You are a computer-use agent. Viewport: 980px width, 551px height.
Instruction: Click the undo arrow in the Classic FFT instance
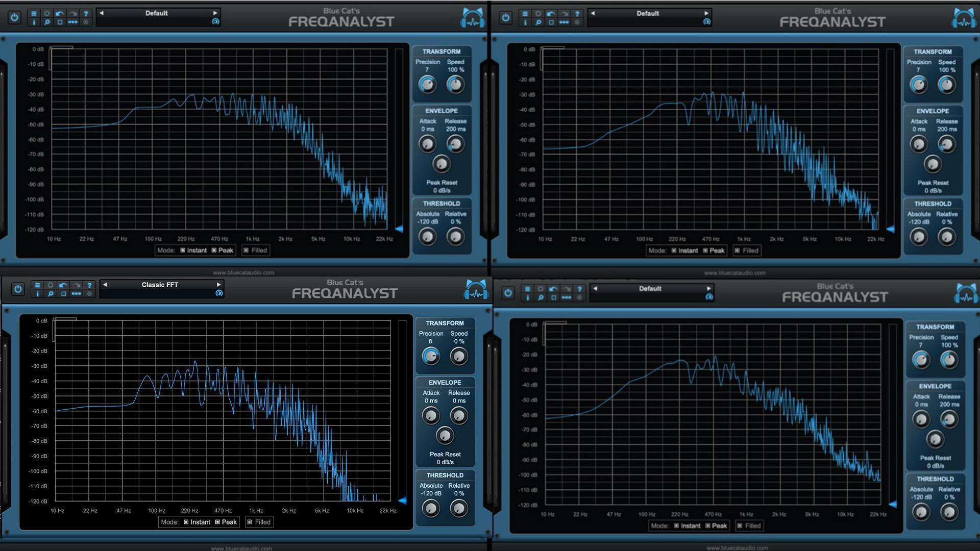[x=63, y=285]
